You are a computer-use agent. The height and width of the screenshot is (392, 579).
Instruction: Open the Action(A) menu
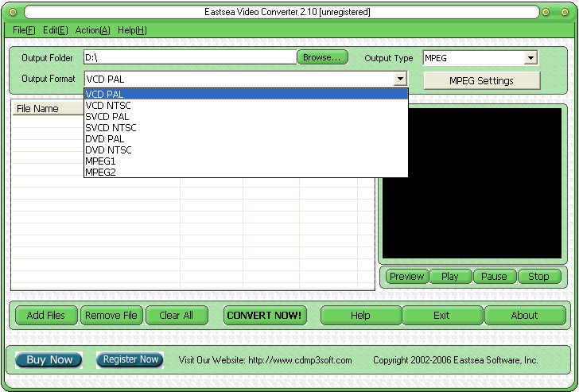coord(93,30)
